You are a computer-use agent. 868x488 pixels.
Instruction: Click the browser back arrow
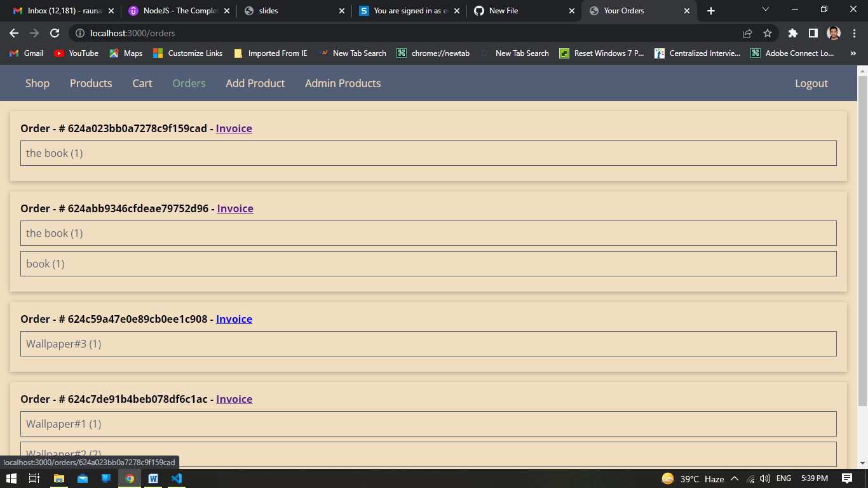click(13, 33)
